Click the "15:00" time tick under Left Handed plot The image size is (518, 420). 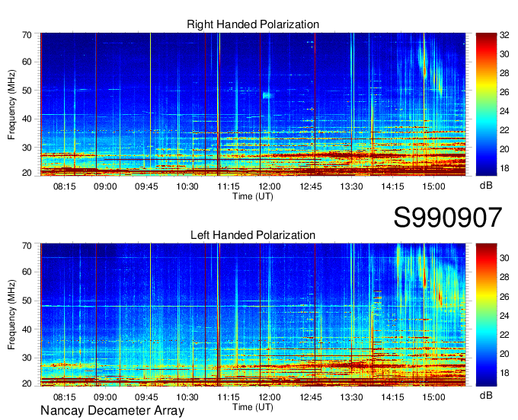point(433,397)
